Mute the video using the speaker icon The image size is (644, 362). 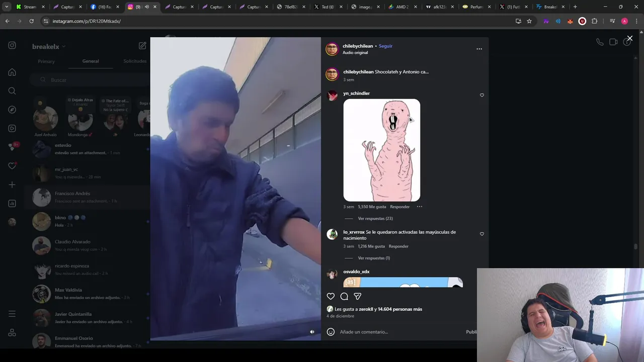coord(312,332)
